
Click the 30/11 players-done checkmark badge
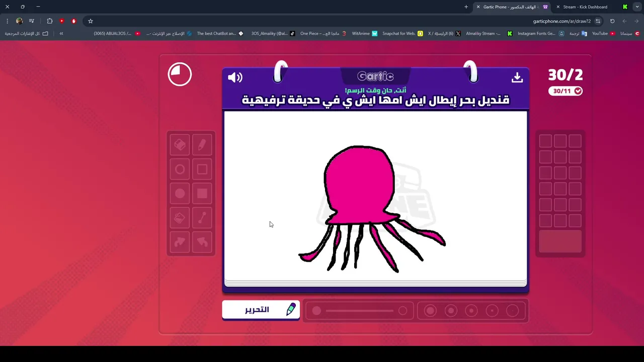566,91
